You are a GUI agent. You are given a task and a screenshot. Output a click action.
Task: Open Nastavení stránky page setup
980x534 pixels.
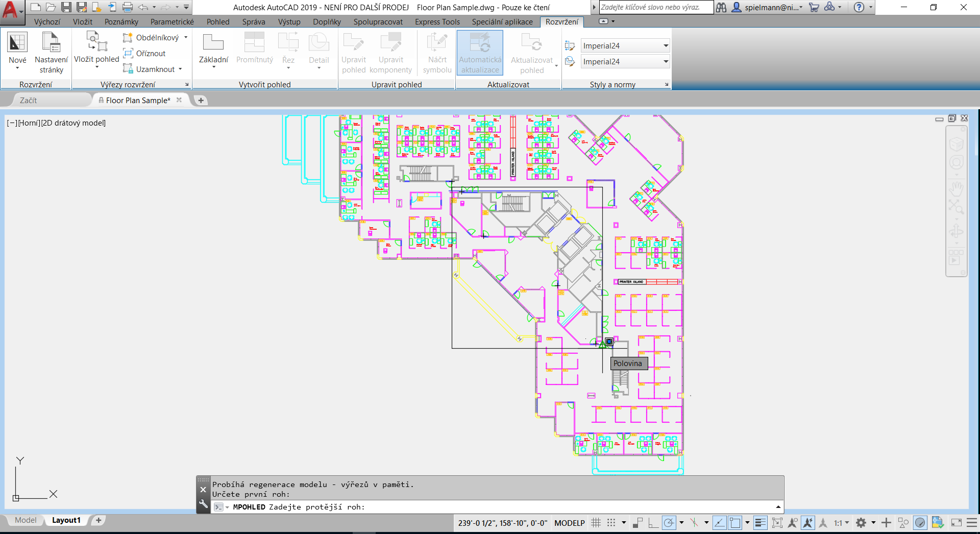(x=51, y=53)
